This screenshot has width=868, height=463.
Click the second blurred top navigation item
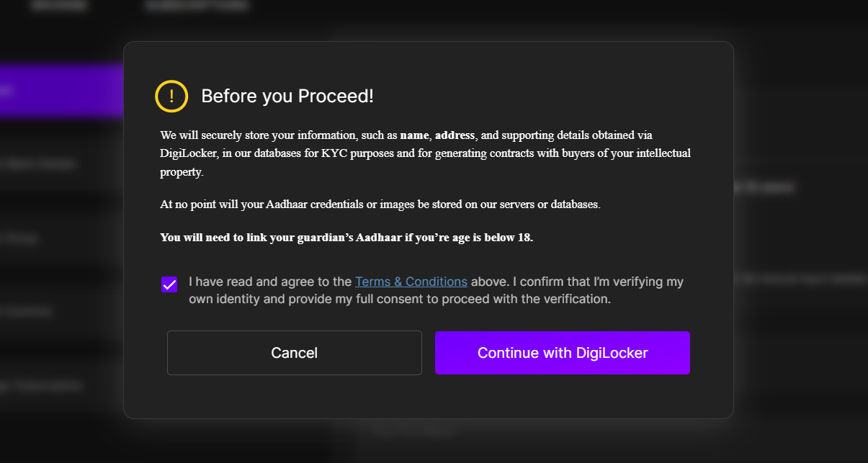pyautogui.click(x=197, y=6)
